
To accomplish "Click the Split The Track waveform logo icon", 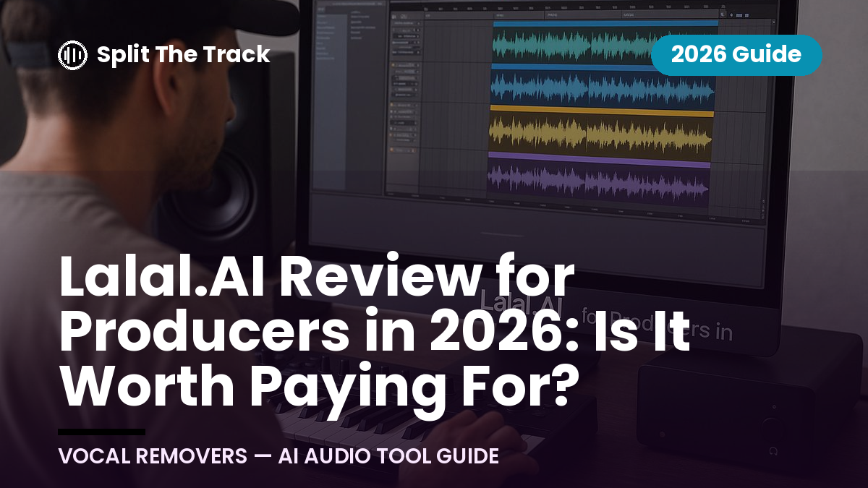I will [72, 55].
